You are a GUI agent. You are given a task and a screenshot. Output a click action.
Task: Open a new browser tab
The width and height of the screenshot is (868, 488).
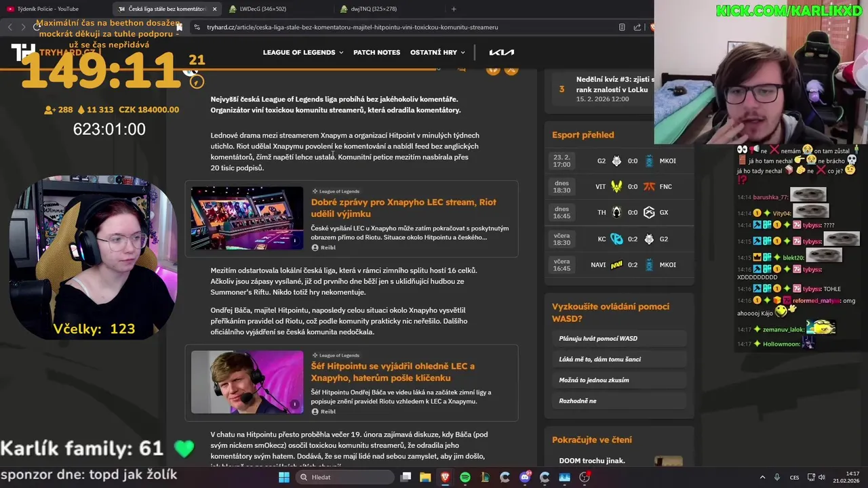pyautogui.click(x=454, y=9)
